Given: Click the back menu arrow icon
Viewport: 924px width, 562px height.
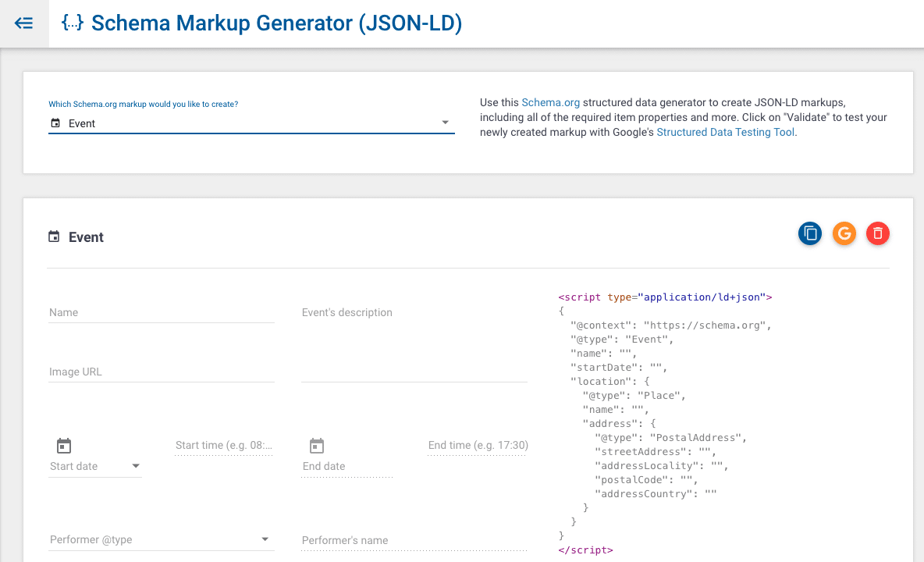Looking at the screenshot, I should click(23, 23).
